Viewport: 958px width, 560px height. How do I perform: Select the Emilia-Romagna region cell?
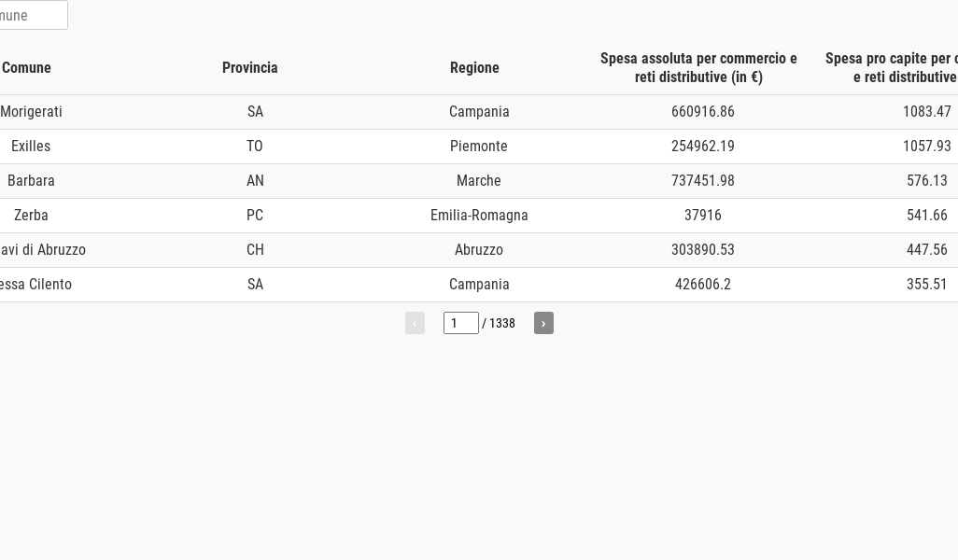pos(479,215)
